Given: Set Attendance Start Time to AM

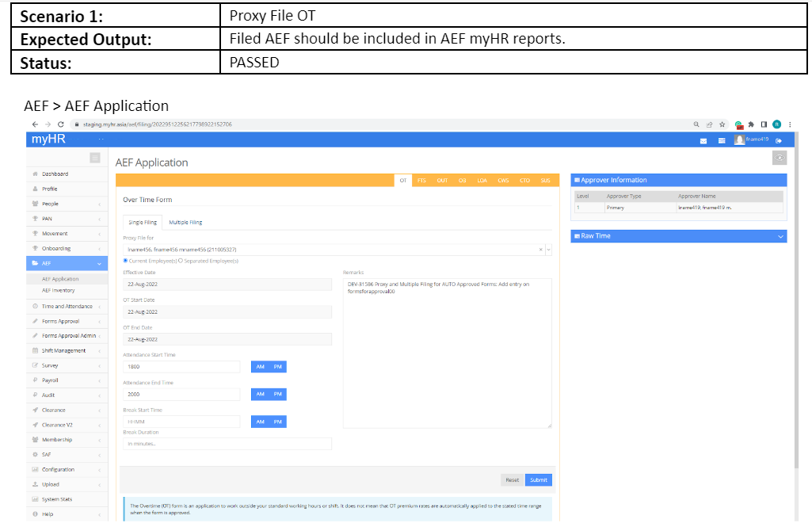Looking at the screenshot, I should click(x=260, y=367).
